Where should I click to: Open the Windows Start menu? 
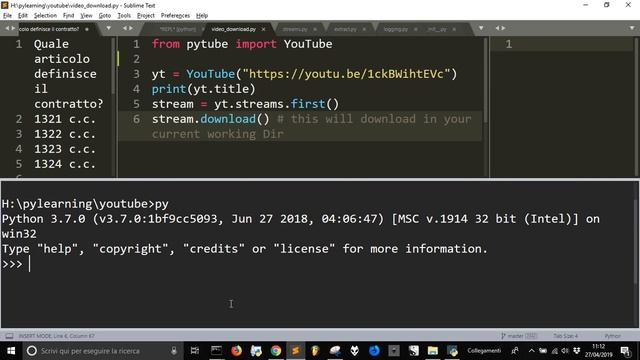pyautogui.click(x=11, y=351)
